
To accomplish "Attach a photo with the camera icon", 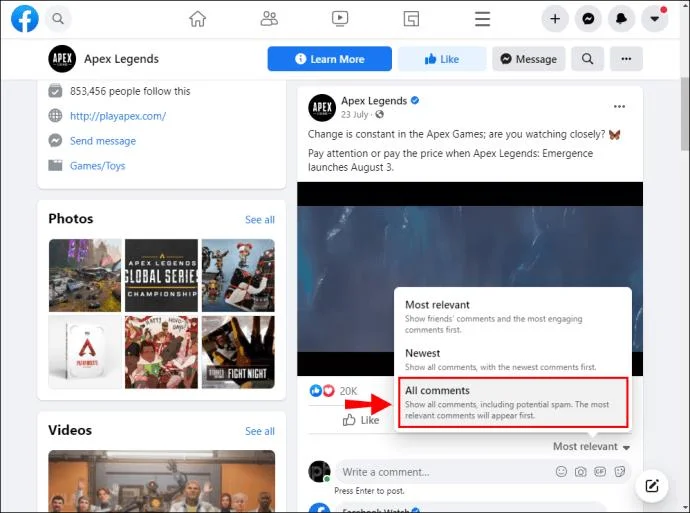I will [580, 472].
